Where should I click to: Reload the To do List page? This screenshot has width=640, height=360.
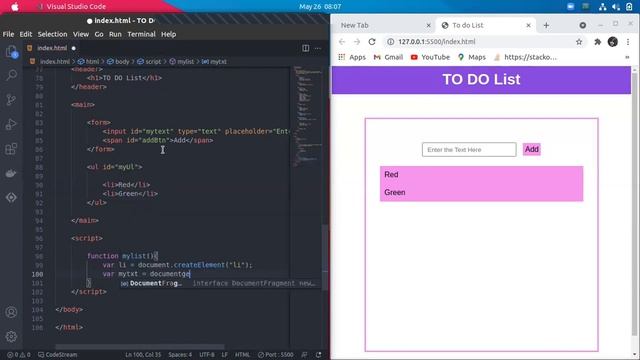372,42
